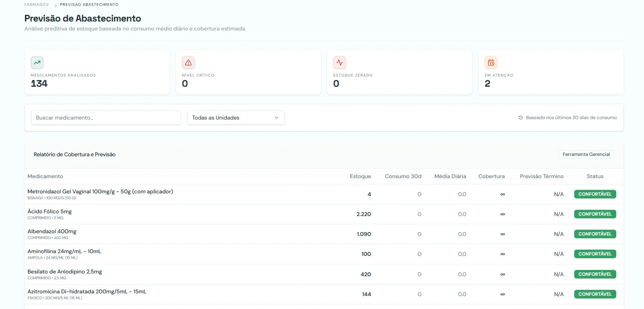Click CONFORTÁVEL status badge for Ácido Fólico
The height and width of the screenshot is (309, 644).
pos(595,214)
